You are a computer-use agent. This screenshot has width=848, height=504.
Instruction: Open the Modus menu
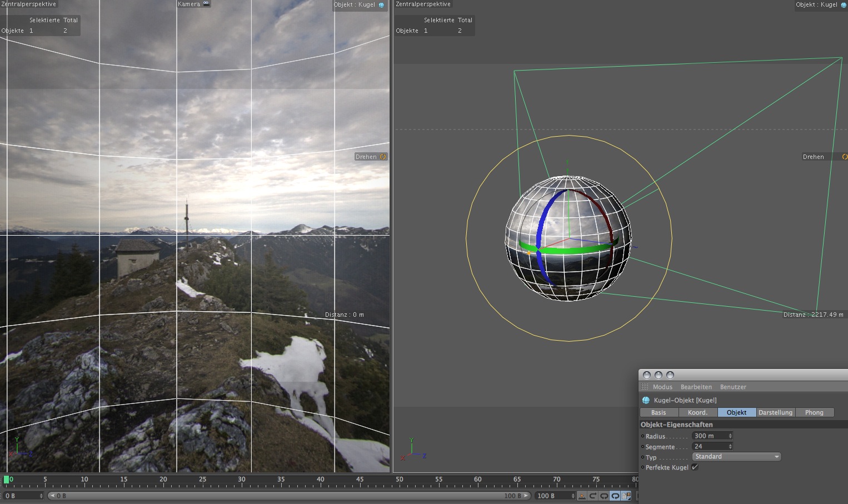[662, 387]
